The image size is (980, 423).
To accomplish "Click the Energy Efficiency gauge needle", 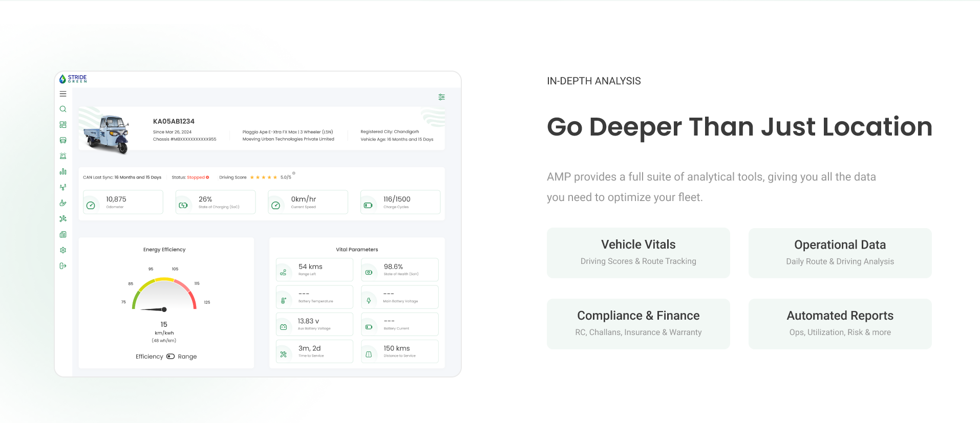I will point(154,309).
